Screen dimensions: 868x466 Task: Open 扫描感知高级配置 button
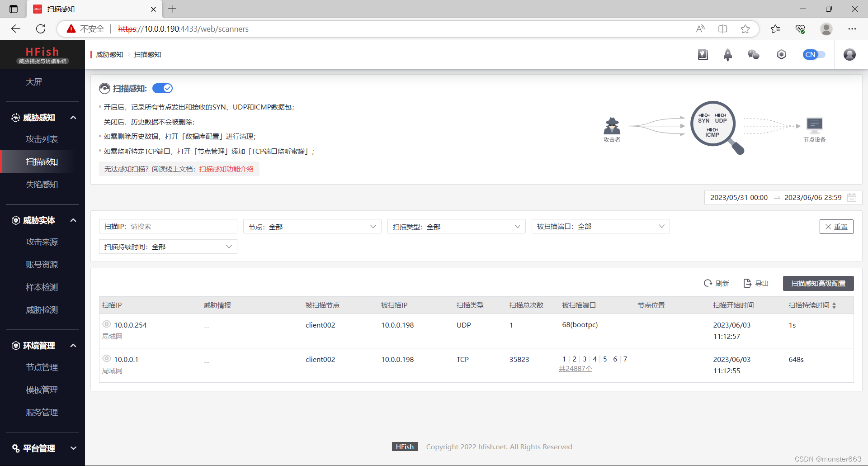click(x=818, y=283)
